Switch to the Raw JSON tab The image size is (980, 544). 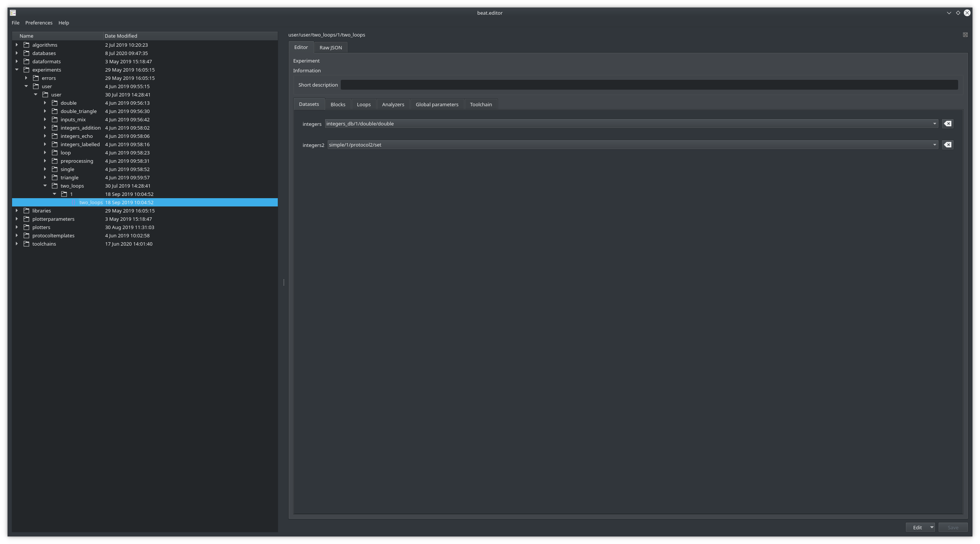330,47
